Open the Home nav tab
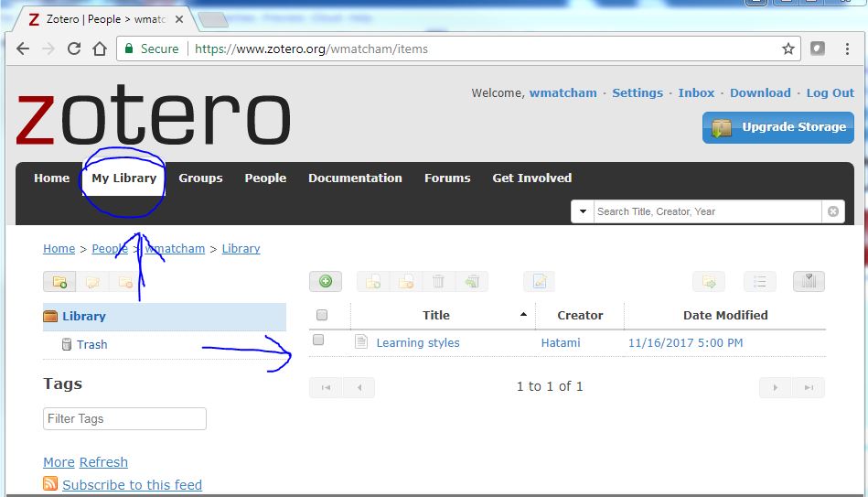The height and width of the screenshot is (497, 868). click(51, 178)
